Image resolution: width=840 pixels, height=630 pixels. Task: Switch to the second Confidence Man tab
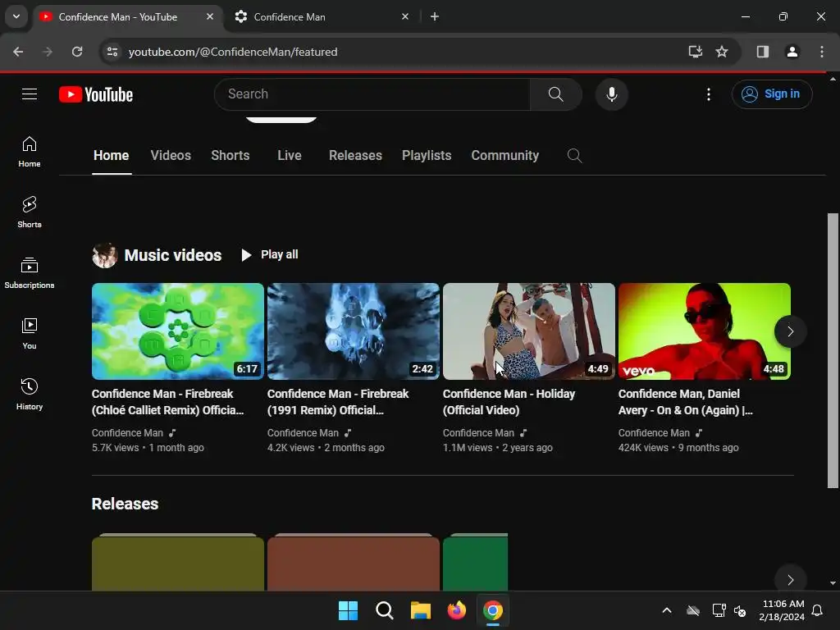click(x=322, y=16)
